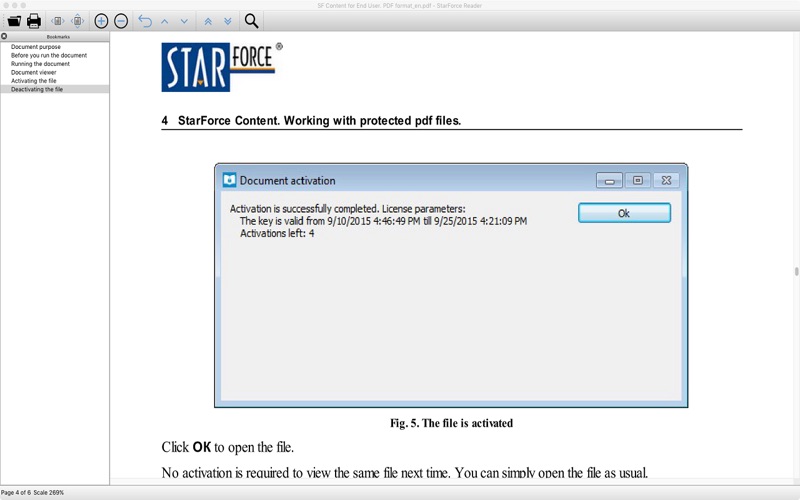800x500 pixels.
Task: Click heading "StarForce Content. Working with protected pdf files."
Action: [319, 121]
